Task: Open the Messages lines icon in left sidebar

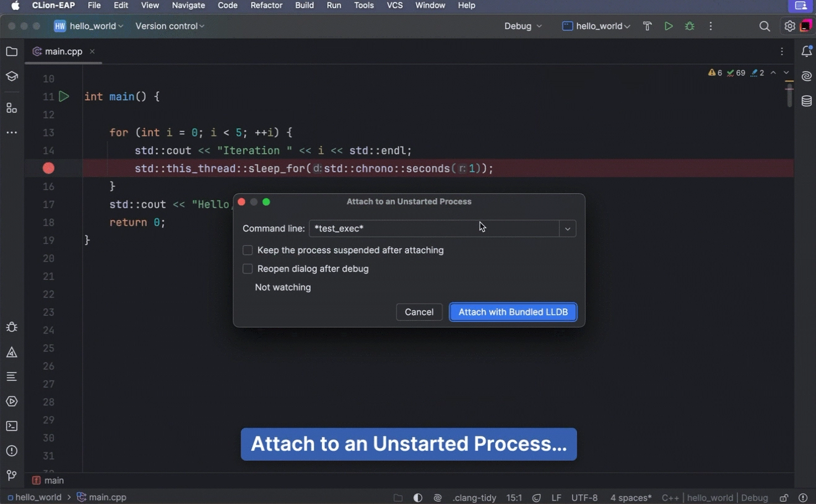Action: (x=12, y=376)
